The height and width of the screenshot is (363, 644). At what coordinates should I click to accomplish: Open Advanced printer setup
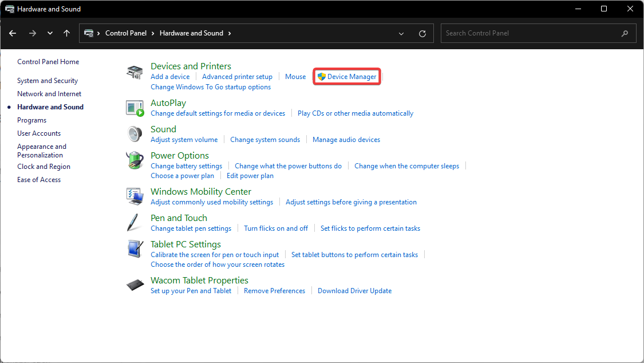pos(237,77)
